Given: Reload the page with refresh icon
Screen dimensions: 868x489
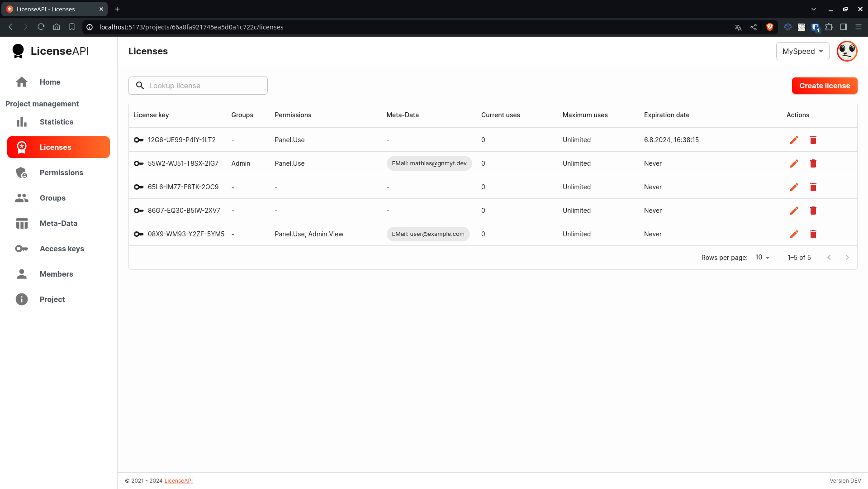Looking at the screenshot, I should click(x=41, y=27).
